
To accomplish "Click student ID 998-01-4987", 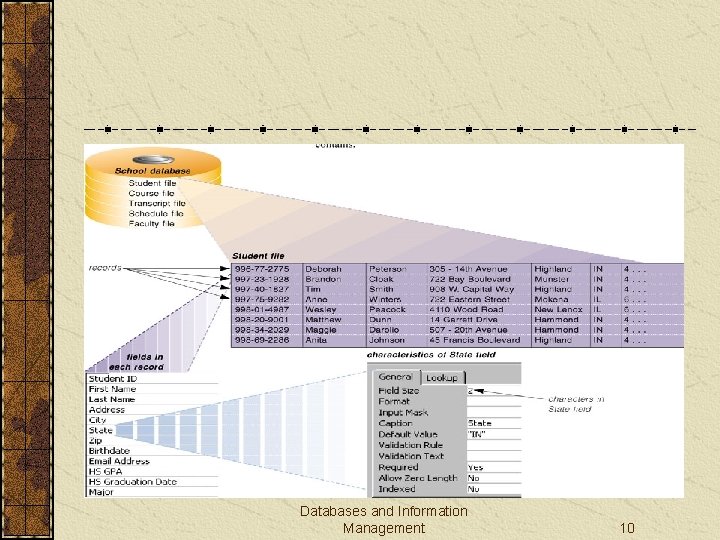I will coord(262,309).
